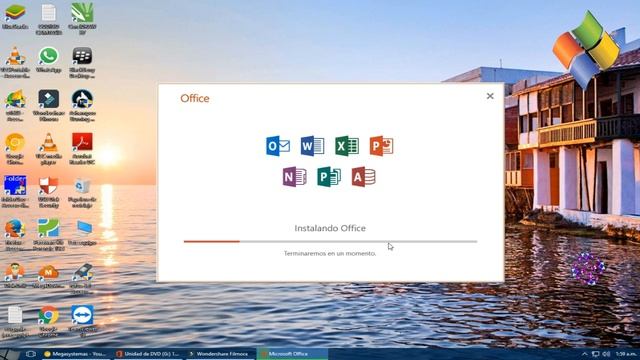Open the volume control in system tray
The width and height of the screenshot is (640, 360).
606,354
